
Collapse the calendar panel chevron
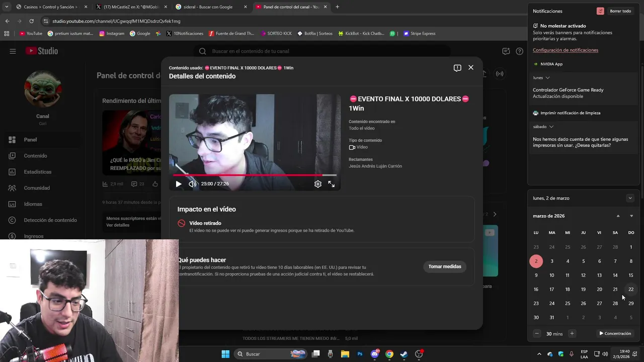click(x=630, y=198)
